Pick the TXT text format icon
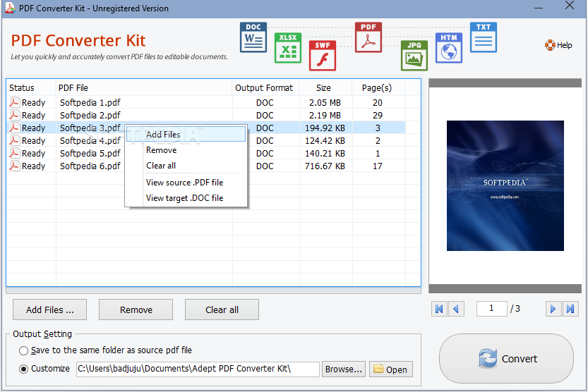588x392 pixels. click(483, 37)
